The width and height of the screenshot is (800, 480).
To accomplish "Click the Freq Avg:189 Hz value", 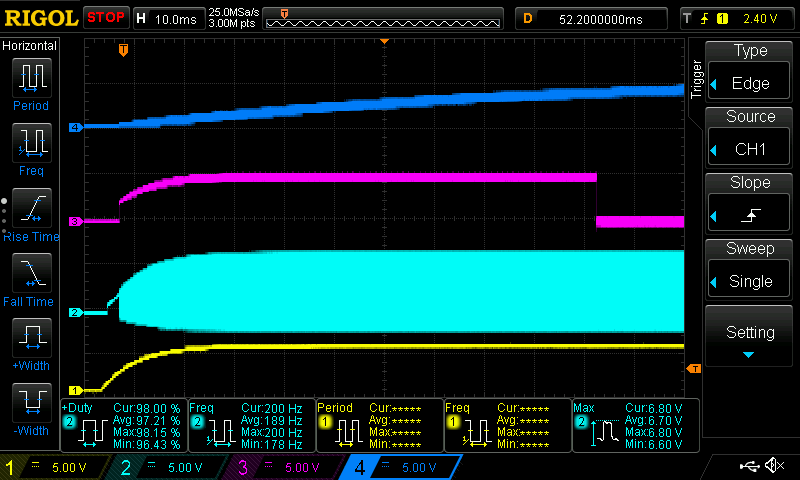I will [x=271, y=421].
